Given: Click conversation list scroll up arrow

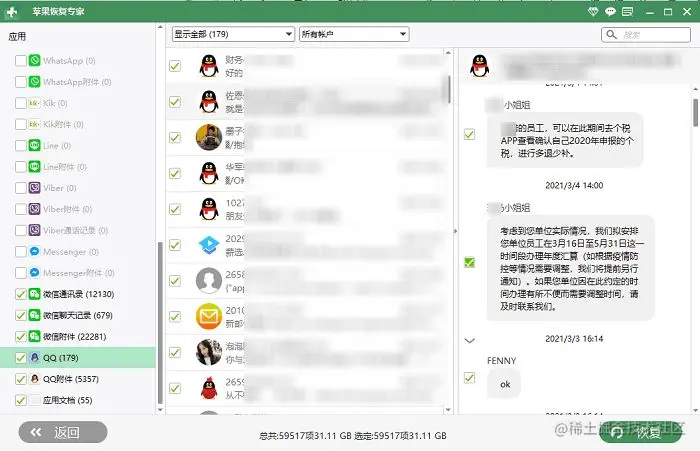Looking at the screenshot, I should 448,53.
